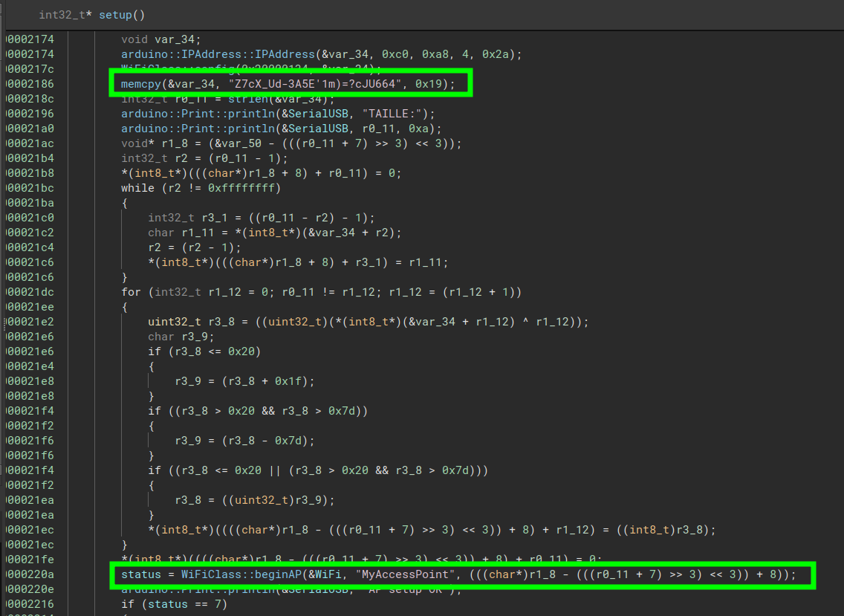Click the for keyword of the loop
The width and height of the screenshot is (844, 616).
[131, 292]
